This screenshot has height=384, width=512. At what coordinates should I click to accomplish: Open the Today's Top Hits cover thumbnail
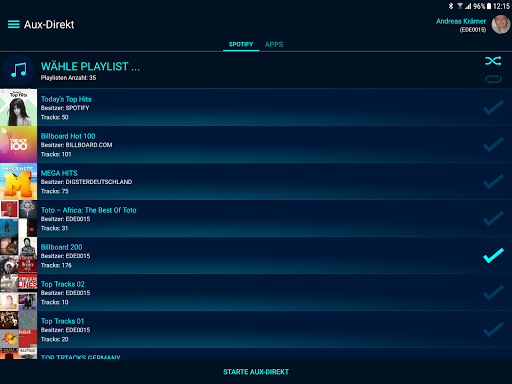point(18,107)
